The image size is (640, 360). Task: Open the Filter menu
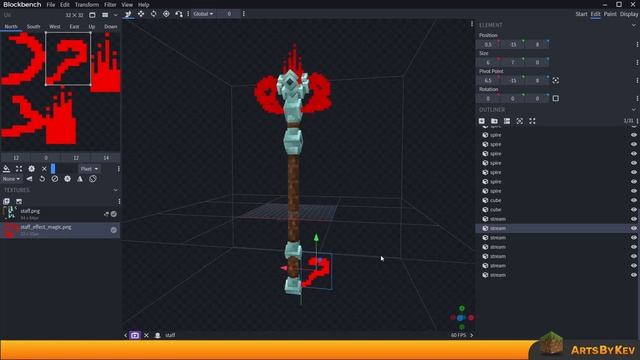click(x=110, y=5)
